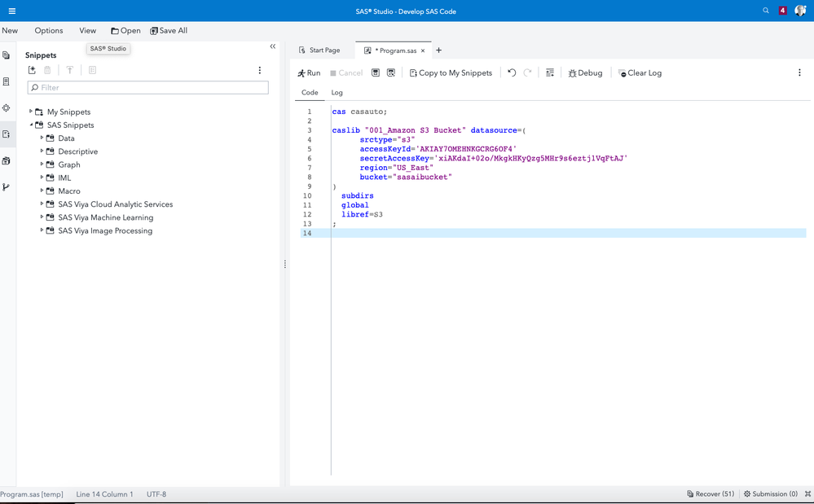Click Recover (51) in status bar

711,494
